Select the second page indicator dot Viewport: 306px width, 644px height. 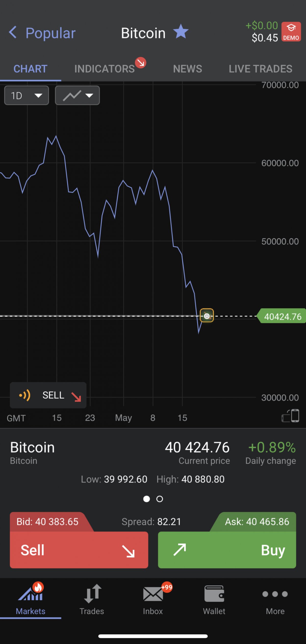pos(160,499)
